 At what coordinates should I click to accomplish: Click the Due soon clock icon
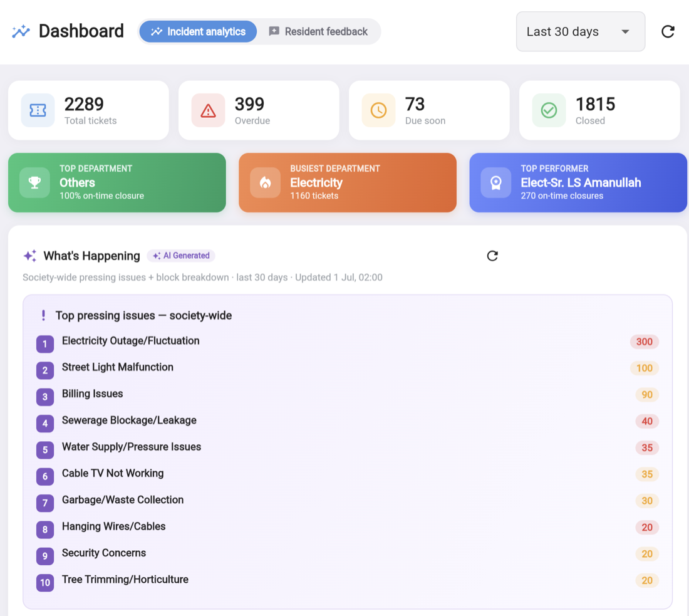378,110
